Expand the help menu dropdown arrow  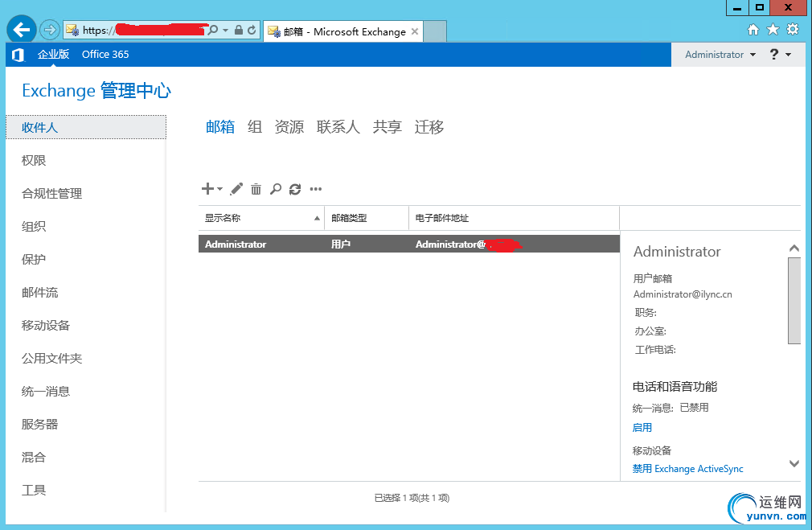788,55
